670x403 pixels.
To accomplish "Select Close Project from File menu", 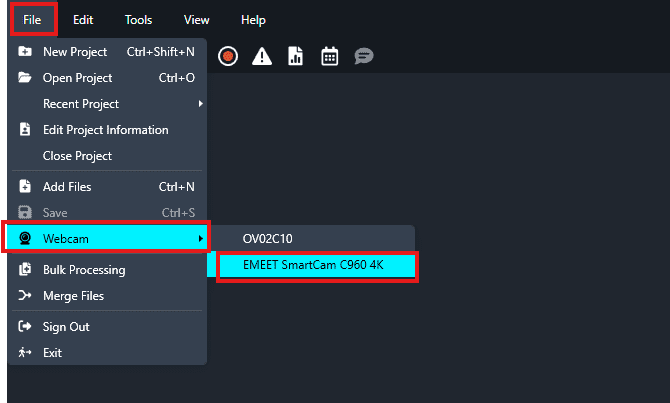I will click(x=77, y=156).
